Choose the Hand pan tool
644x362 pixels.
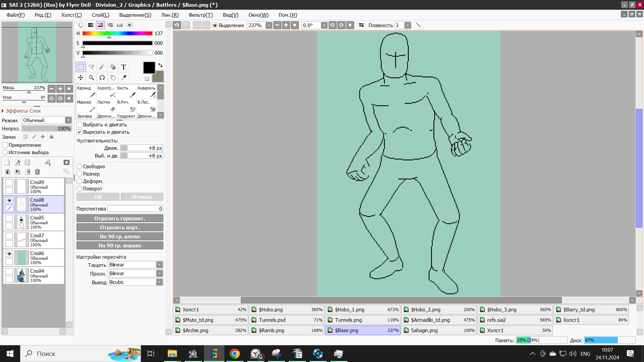(x=113, y=78)
